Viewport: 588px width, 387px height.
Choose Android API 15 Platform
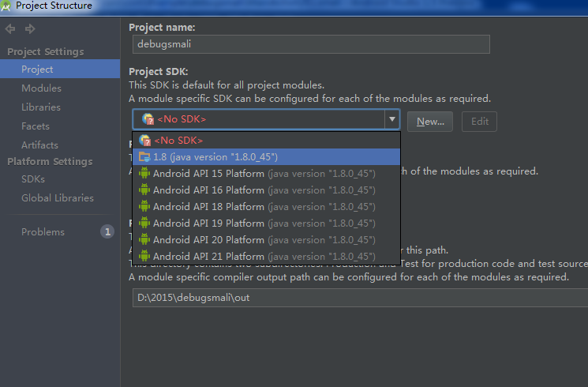tap(266, 173)
